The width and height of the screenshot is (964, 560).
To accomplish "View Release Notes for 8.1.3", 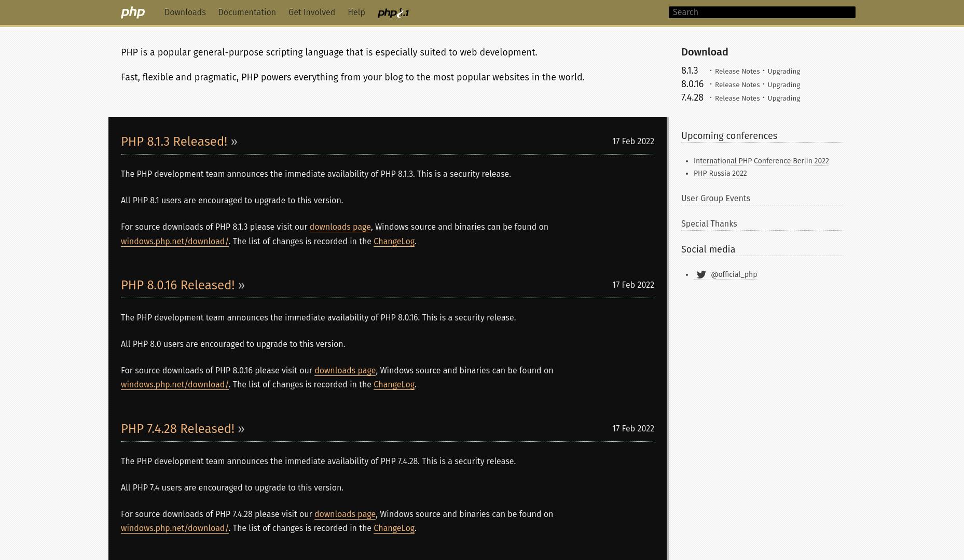I will click(x=737, y=72).
